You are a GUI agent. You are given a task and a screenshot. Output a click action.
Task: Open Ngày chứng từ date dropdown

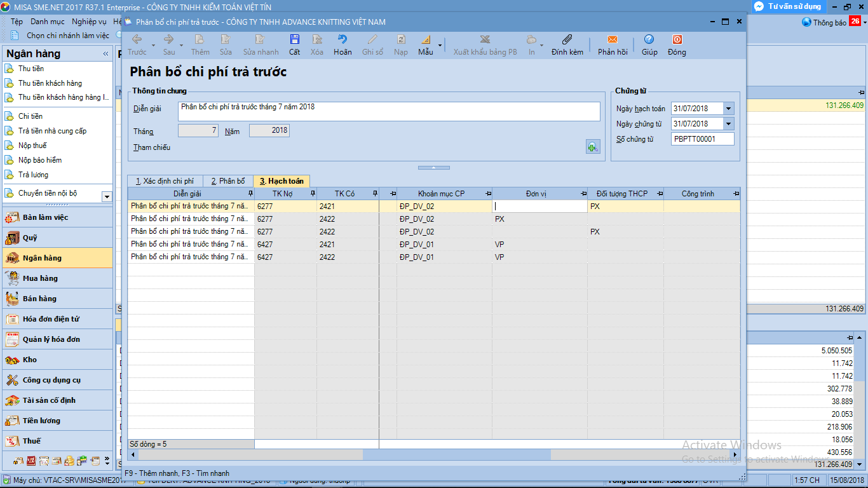pyautogui.click(x=728, y=124)
